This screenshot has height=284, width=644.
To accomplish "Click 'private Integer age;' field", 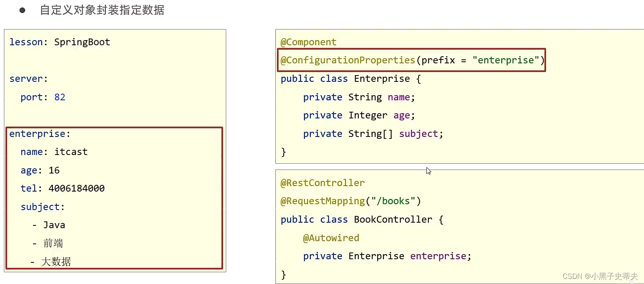I will (x=359, y=116).
